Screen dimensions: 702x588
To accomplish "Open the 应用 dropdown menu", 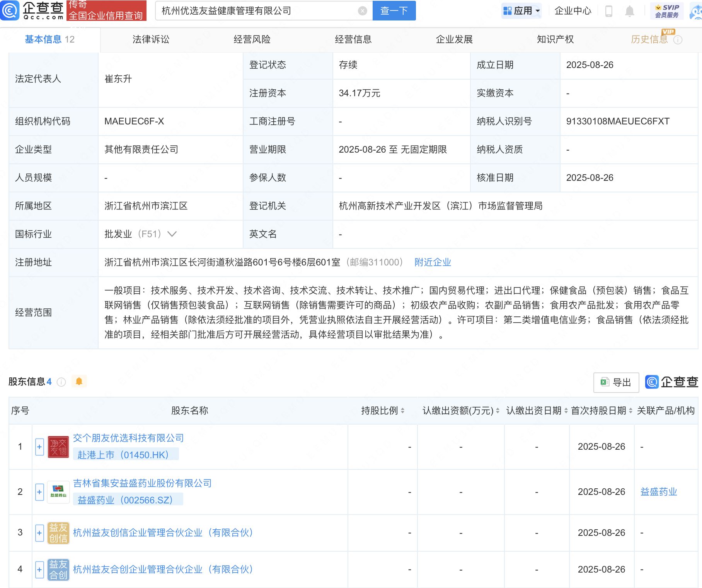I will tap(521, 11).
